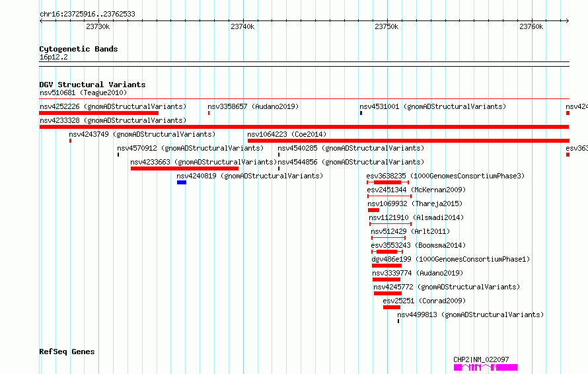Click the chr16:23725916..23762533 coordinates label
This screenshot has height=374, width=588.
click(87, 15)
